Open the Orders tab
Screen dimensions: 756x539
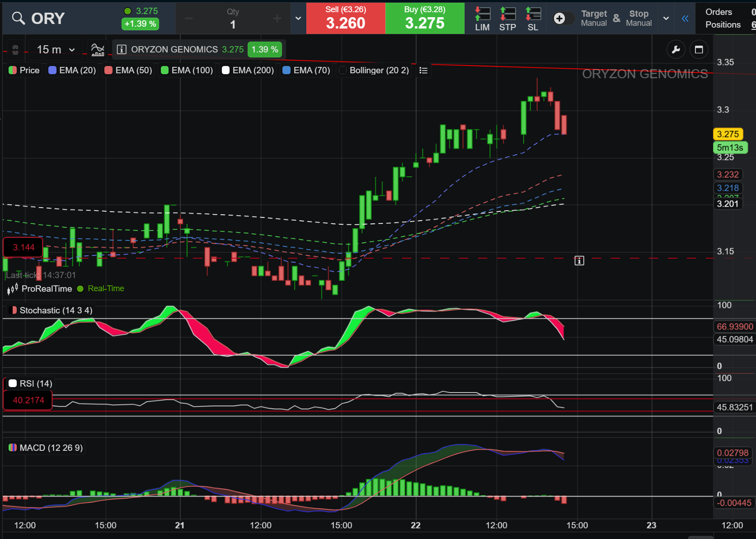[x=718, y=12]
